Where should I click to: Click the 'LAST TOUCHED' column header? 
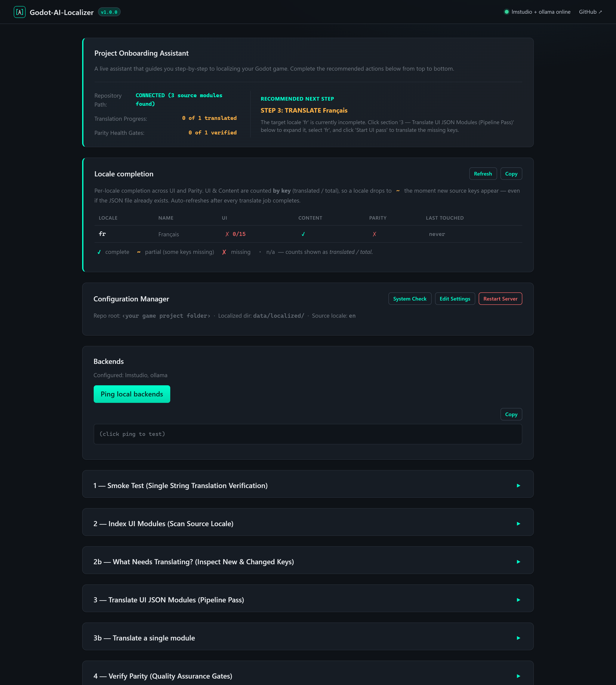[445, 218]
